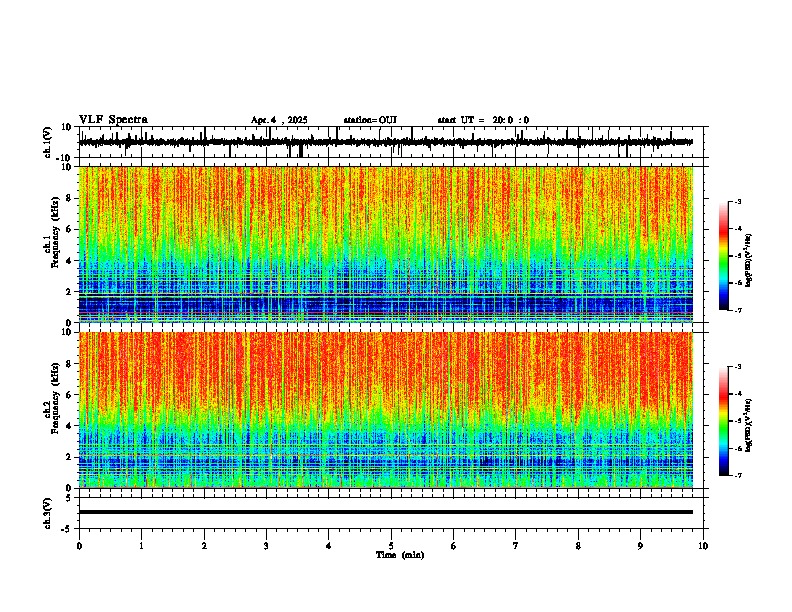Click the "ch.1(V)" waveform axis label

[x=48, y=142]
